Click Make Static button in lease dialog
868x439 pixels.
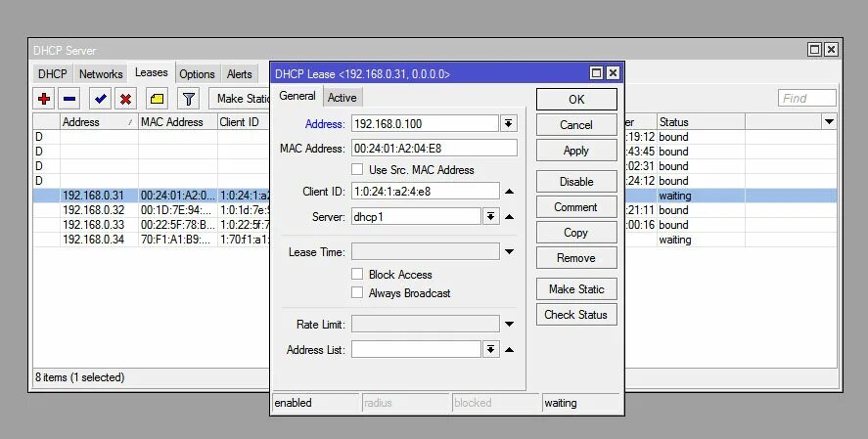point(576,288)
